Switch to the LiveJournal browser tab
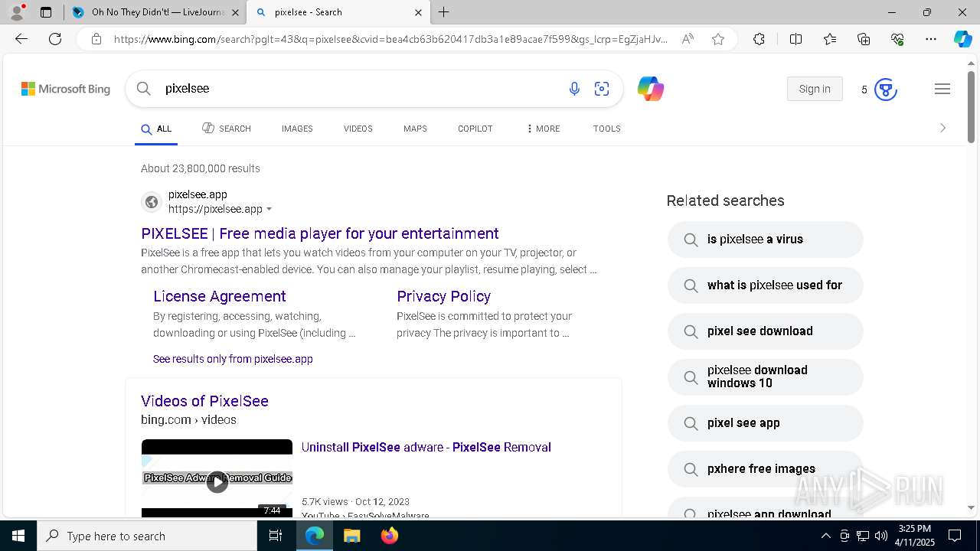The height and width of the screenshot is (551, 980). [x=155, y=12]
